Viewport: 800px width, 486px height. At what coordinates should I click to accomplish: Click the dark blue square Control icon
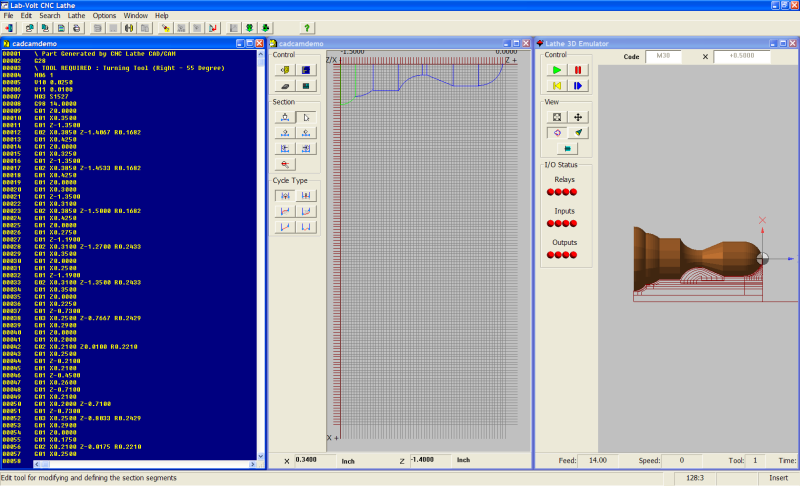tap(306, 70)
